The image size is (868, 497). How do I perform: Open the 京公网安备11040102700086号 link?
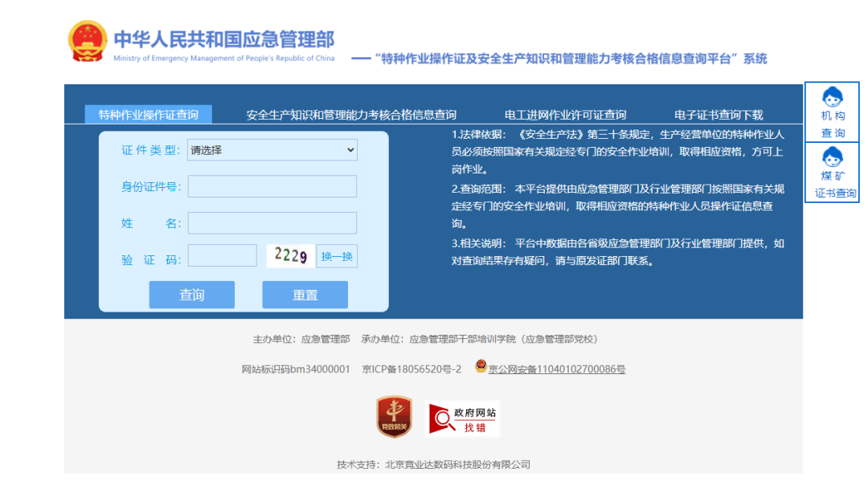click(557, 369)
